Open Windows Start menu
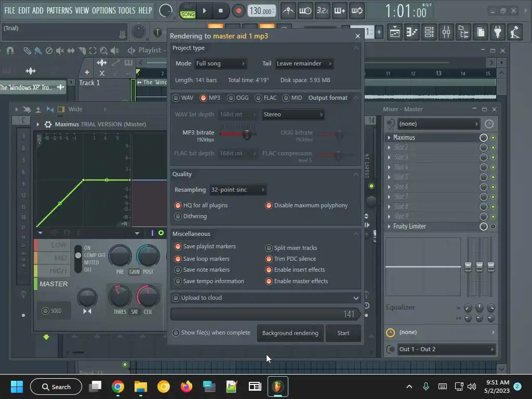The height and width of the screenshot is (399, 532). pos(17,387)
